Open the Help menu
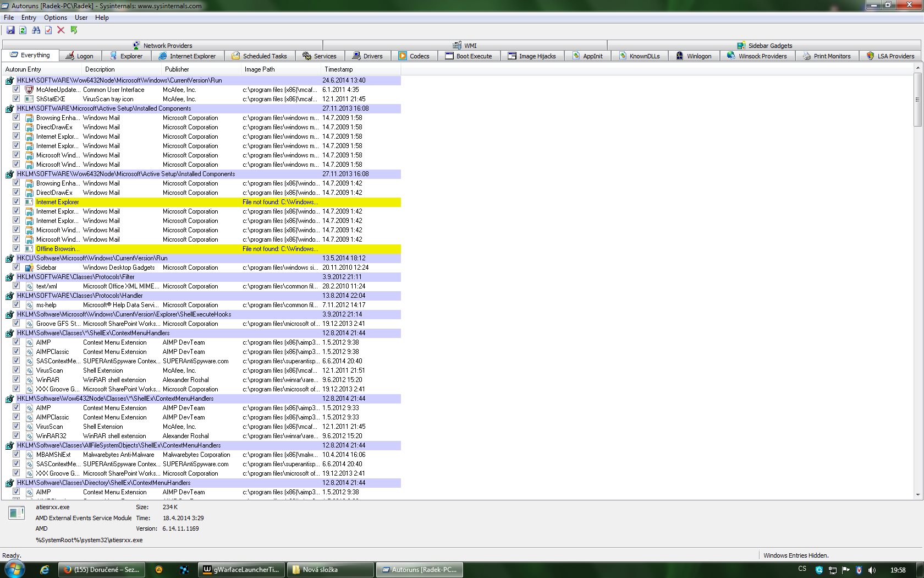 pos(102,18)
